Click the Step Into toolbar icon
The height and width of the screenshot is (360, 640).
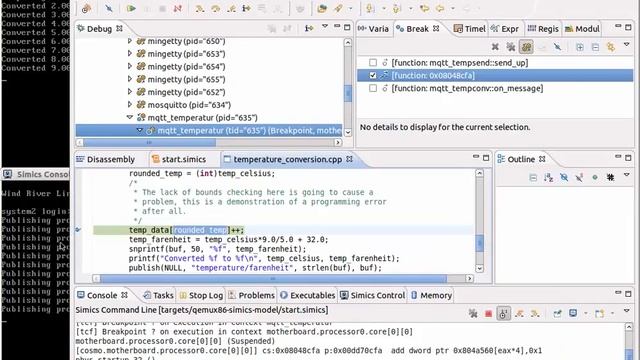point(200,8)
